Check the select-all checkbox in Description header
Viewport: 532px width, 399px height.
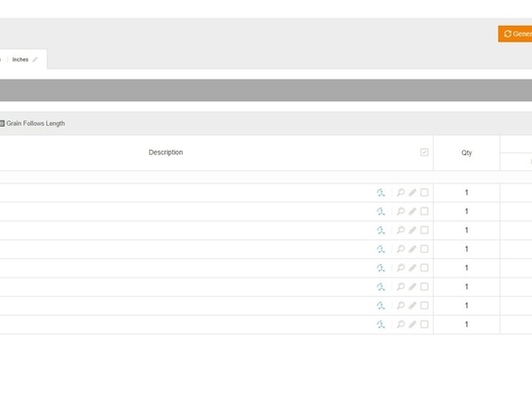coord(425,153)
